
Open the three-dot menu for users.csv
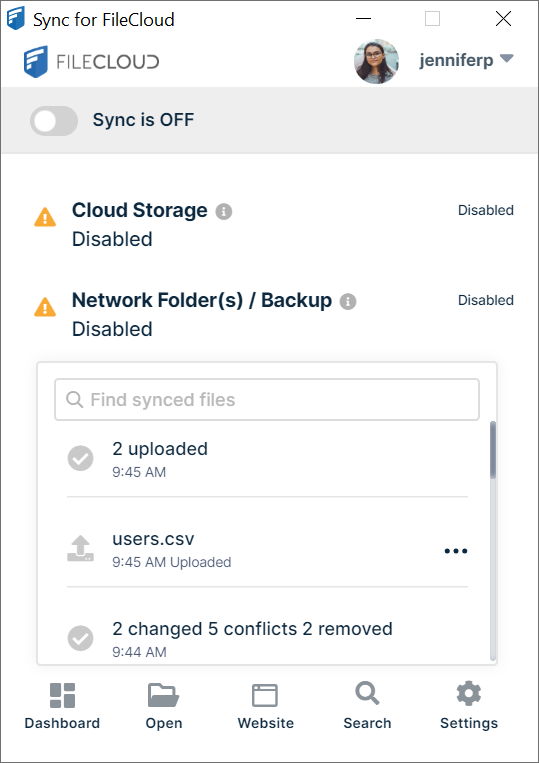(456, 551)
